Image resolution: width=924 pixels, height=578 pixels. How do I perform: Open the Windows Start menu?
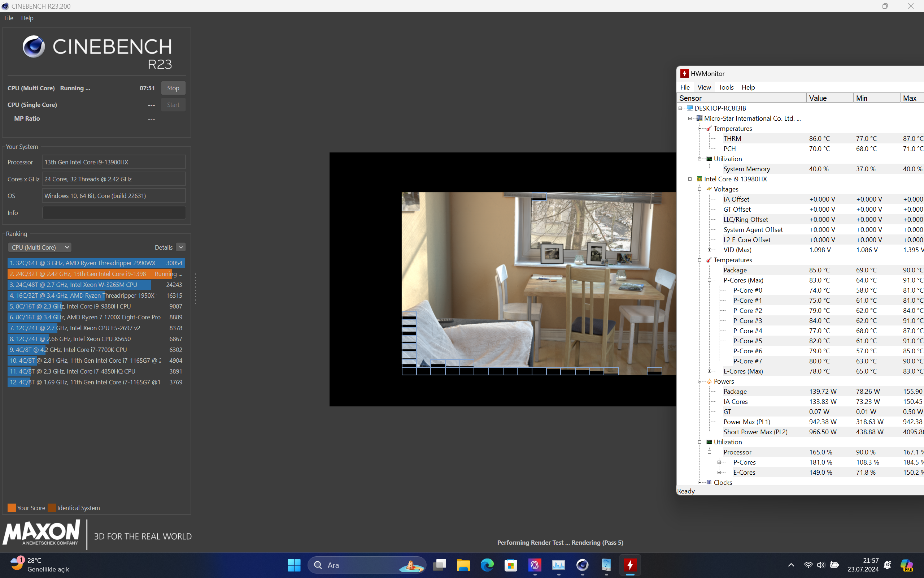click(x=294, y=565)
